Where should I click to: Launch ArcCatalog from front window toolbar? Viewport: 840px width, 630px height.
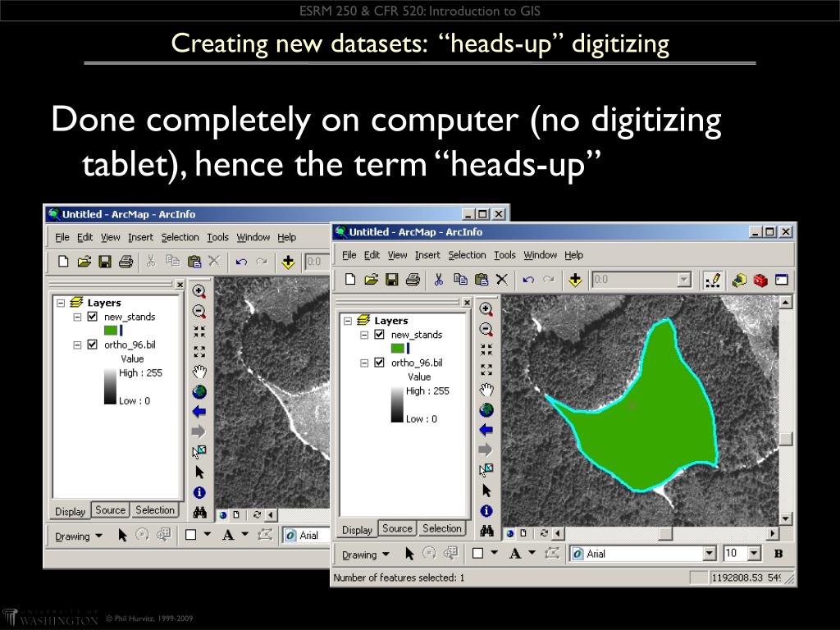(739, 280)
